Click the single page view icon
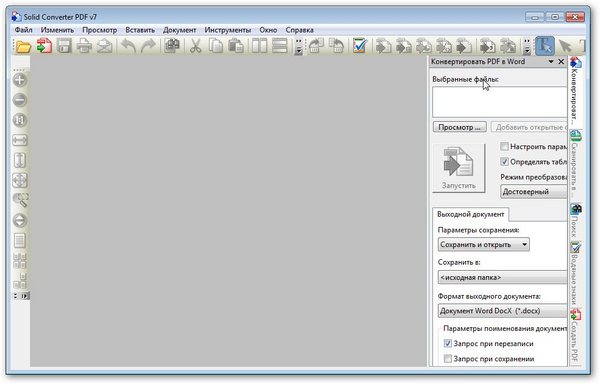600x384 pixels. (20, 241)
